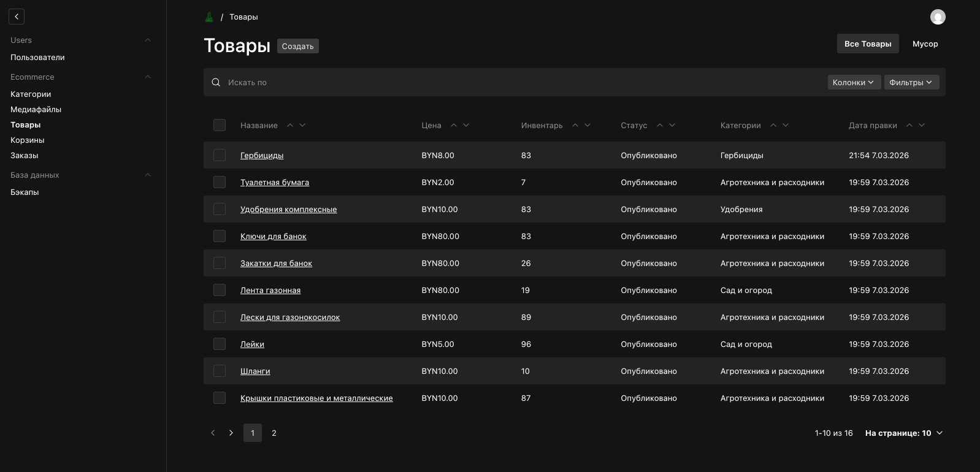Screen dimensions: 980x472
Task: Select the Лейки row checkbox
Action: [220, 344]
